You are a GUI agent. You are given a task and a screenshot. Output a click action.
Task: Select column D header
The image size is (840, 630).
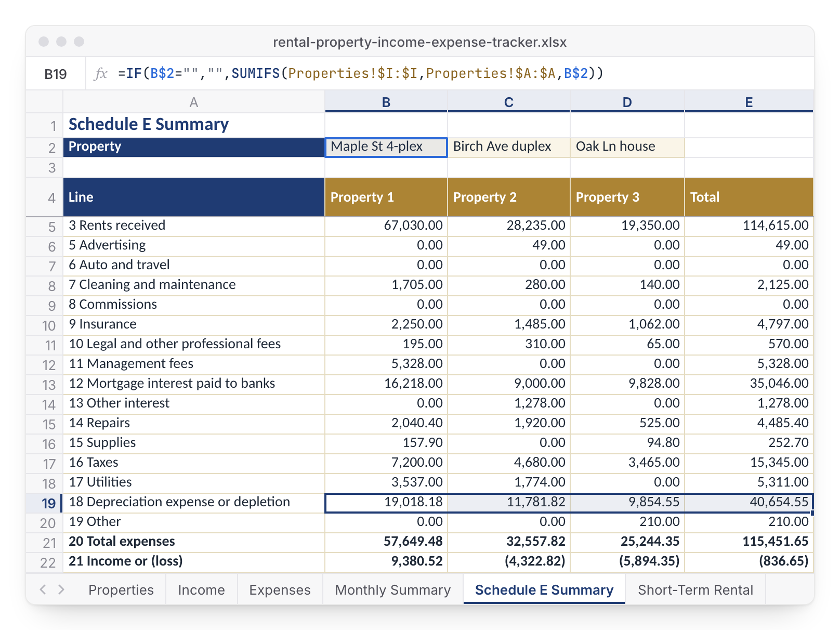tap(627, 102)
